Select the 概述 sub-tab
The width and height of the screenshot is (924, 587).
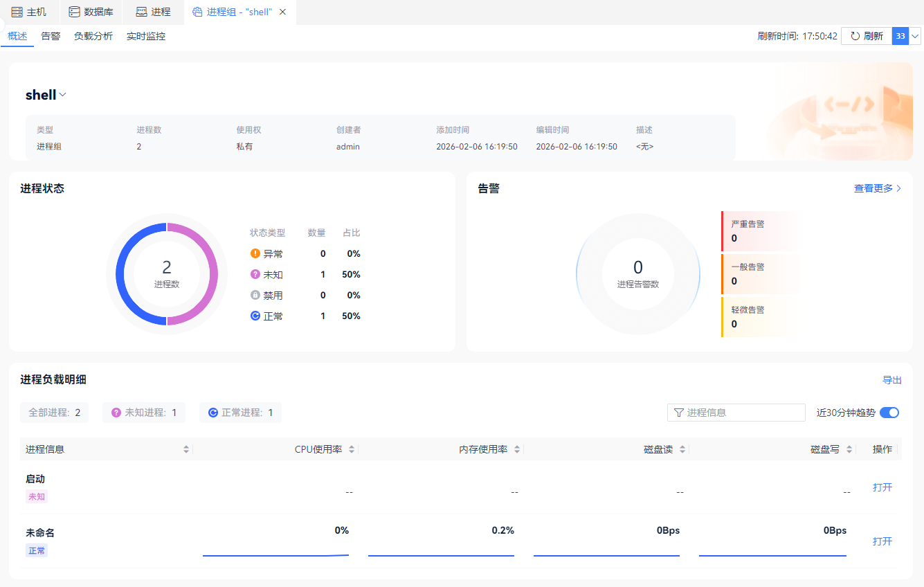17,36
